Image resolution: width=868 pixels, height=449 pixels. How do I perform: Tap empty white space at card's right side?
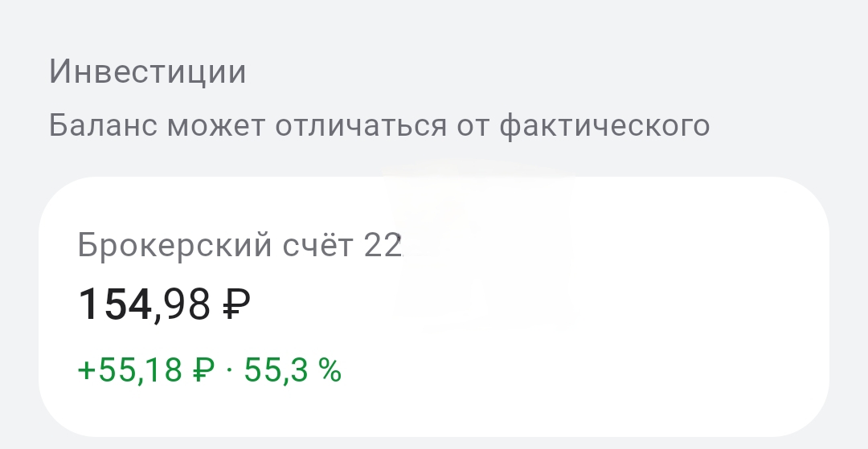pos(707,305)
